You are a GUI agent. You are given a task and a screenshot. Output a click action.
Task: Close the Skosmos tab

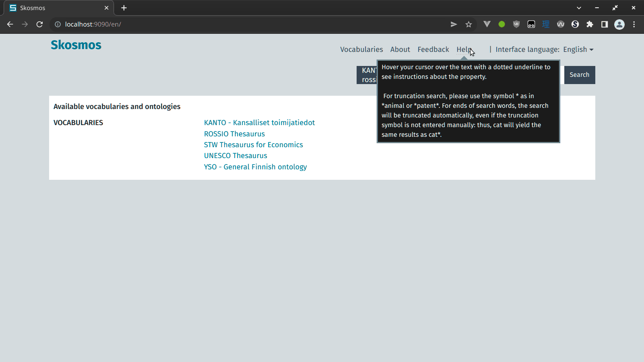tap(106, 8)
